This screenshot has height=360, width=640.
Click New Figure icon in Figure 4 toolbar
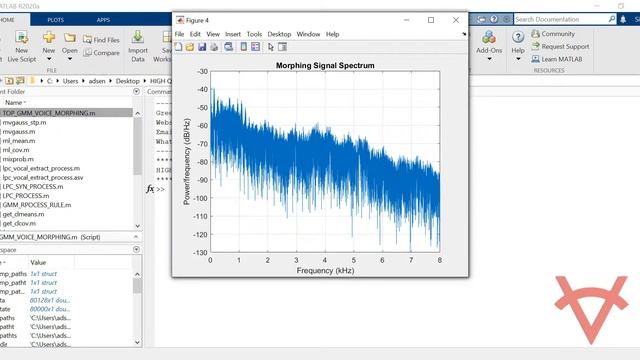(x=178, y=47)
